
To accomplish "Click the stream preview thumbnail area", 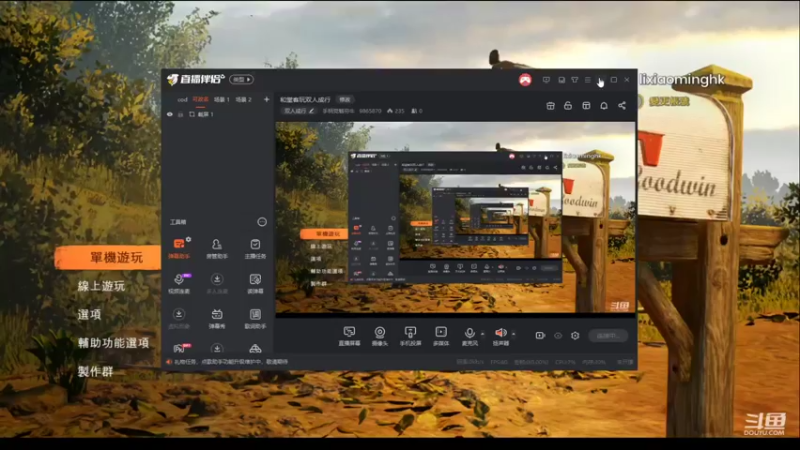I will 456,217.
